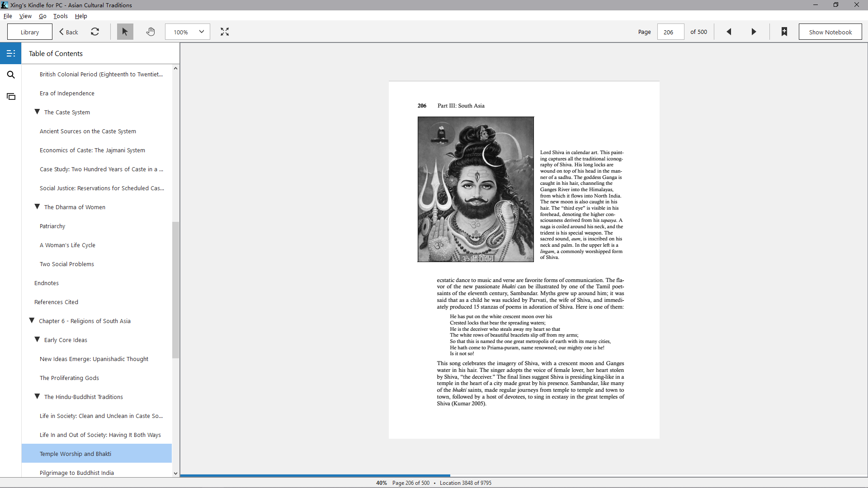
Task: Go to British Colonial Period entry
Action: pyautogui.click(x=101, y=74)
